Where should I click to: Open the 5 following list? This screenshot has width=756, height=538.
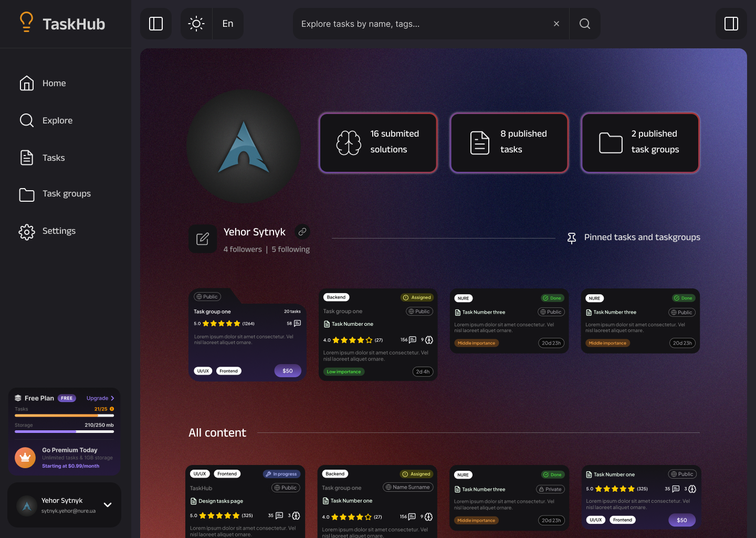pyautogui.click(x=291, y=249)
